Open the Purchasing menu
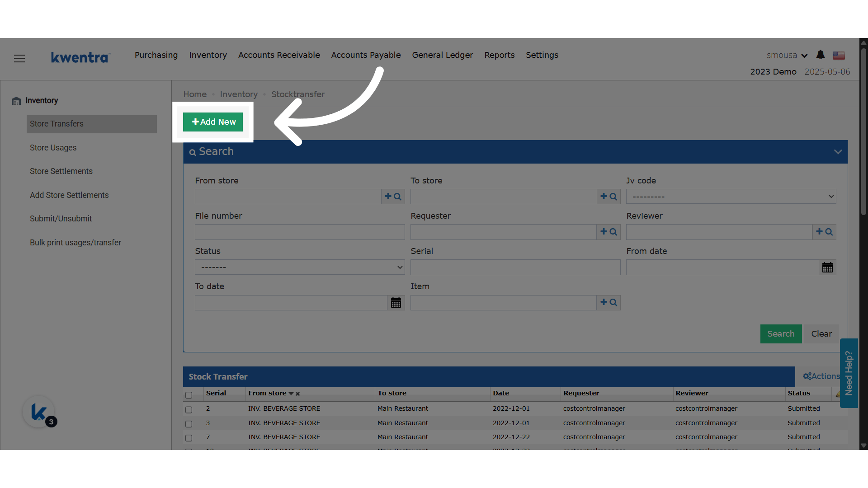The image size is (868, 488). [156, 55]
